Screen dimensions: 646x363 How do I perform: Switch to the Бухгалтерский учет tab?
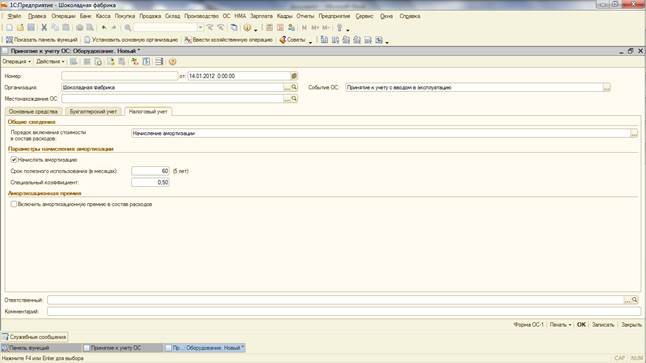pos(94,112)
